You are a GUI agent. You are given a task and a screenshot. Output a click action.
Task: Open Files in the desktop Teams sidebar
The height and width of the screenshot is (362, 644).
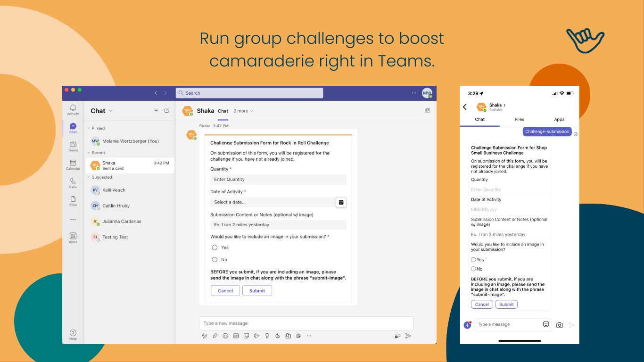tap(73, 201)
